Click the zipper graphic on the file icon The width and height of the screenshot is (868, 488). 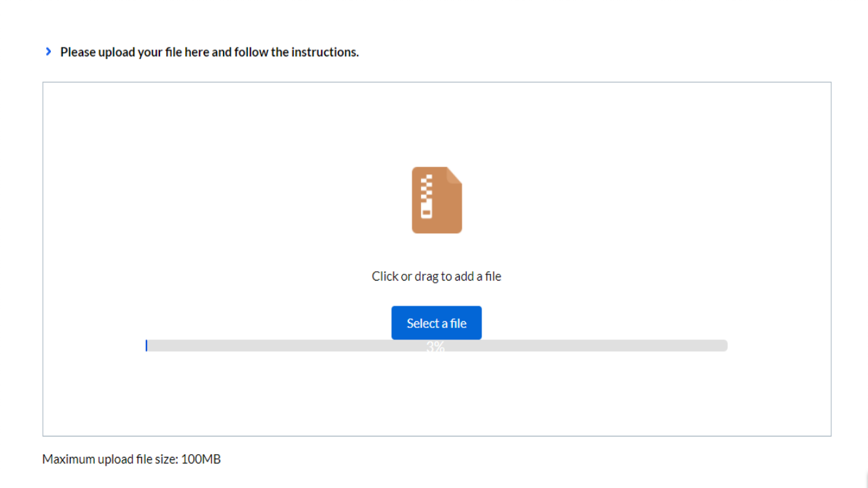(x=427, y=197)
